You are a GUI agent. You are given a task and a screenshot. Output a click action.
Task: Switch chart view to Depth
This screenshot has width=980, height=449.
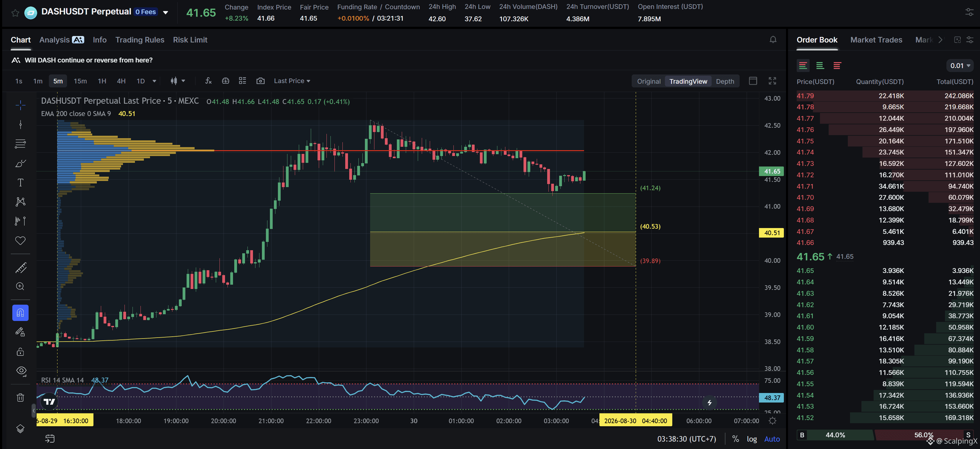[725, 81]
